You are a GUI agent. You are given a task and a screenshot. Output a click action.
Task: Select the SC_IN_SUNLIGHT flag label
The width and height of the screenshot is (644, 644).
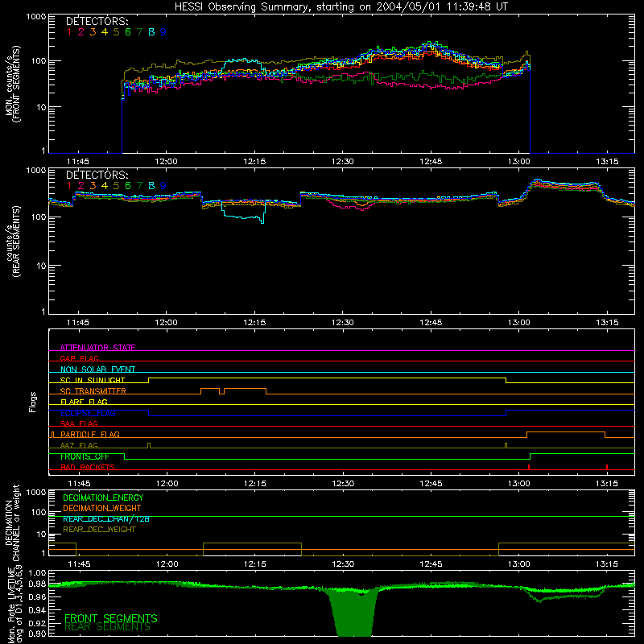coord(93,380)
